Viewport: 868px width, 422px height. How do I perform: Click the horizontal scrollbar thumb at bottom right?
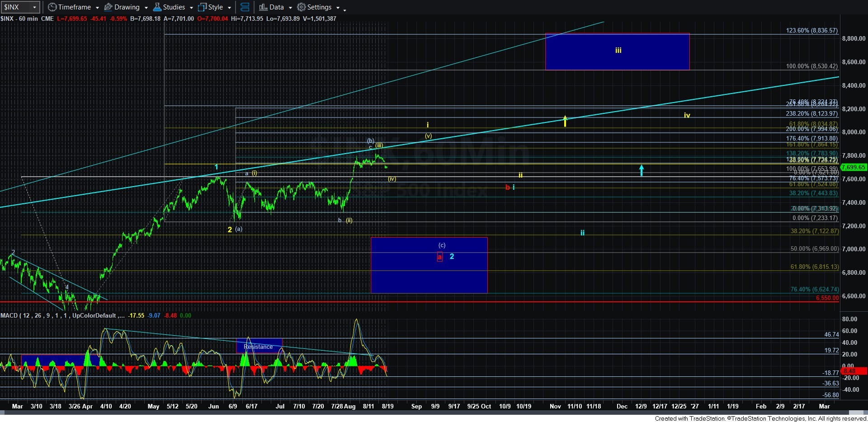pos(856,413)
